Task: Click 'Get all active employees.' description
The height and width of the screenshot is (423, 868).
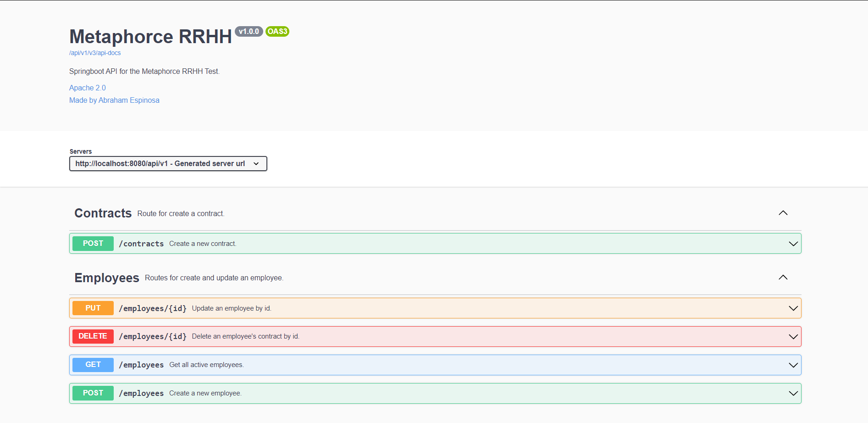Action: 206,365
